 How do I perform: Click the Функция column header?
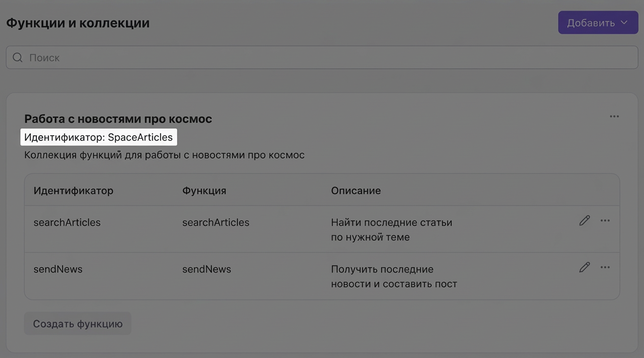pos(204,191)
